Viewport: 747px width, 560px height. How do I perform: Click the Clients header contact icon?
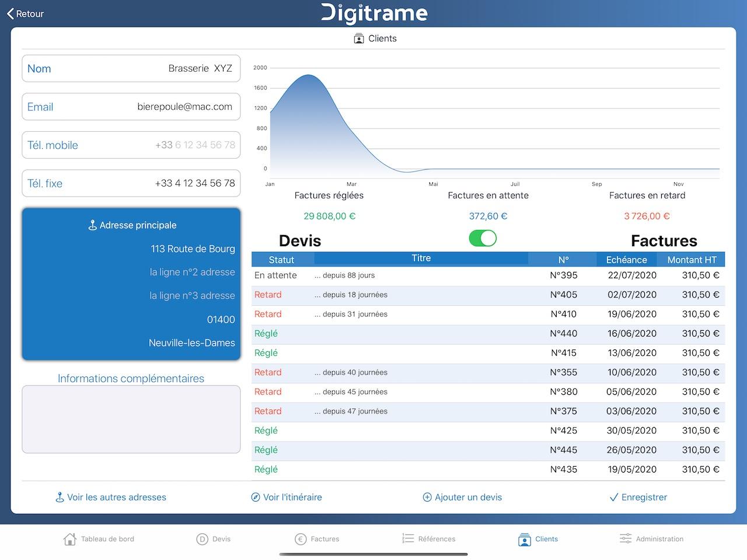[359, 38]
